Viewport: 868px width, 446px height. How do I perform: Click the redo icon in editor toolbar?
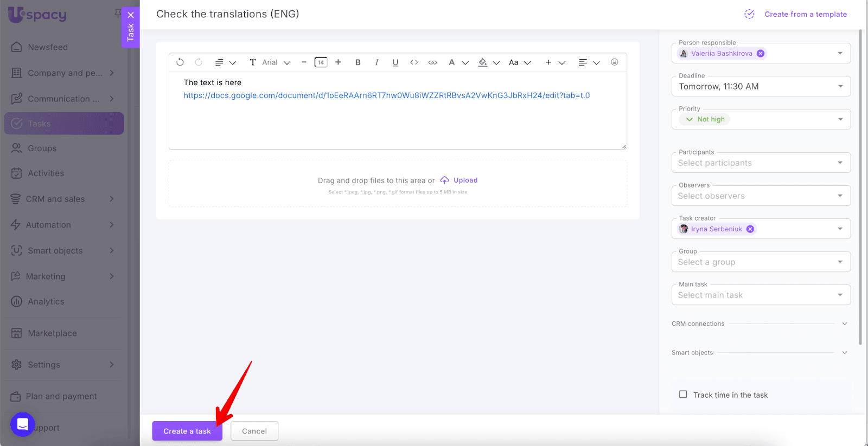click(x=199, y=62)
